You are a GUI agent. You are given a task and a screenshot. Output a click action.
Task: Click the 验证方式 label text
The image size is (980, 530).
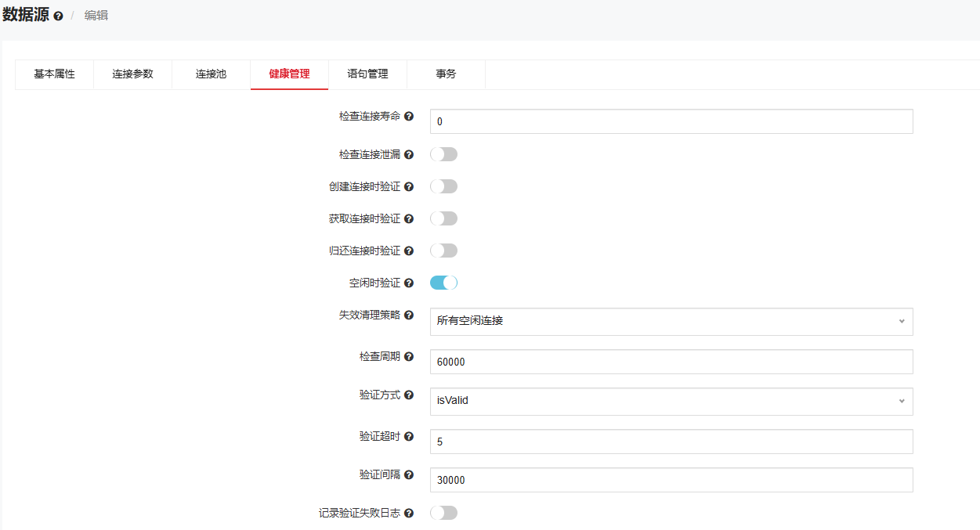tap(380, 395)
